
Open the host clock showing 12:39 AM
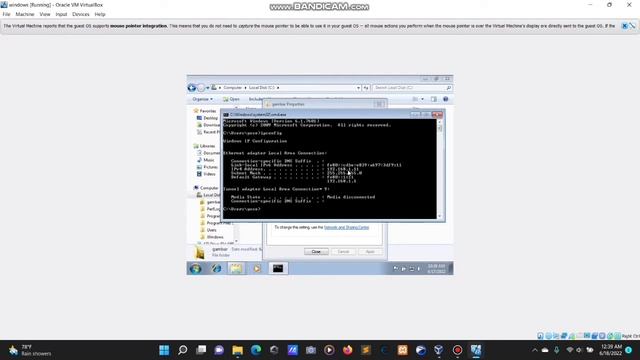611,350
